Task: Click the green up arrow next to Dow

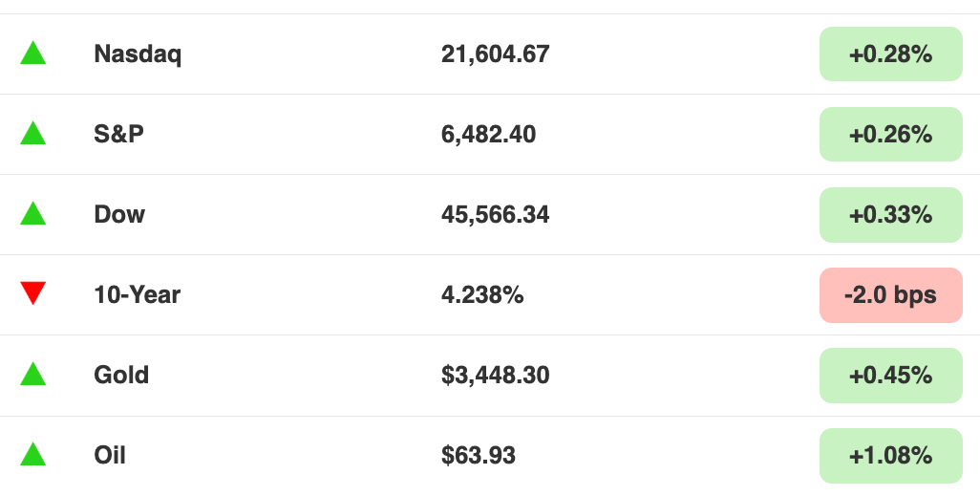Action: (33, 213)
